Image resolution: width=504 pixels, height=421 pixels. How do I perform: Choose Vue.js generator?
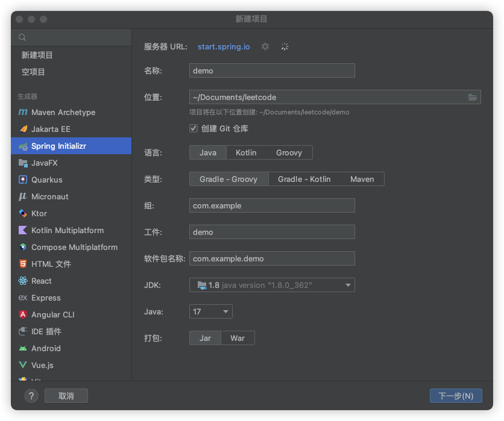pos(71,365)
